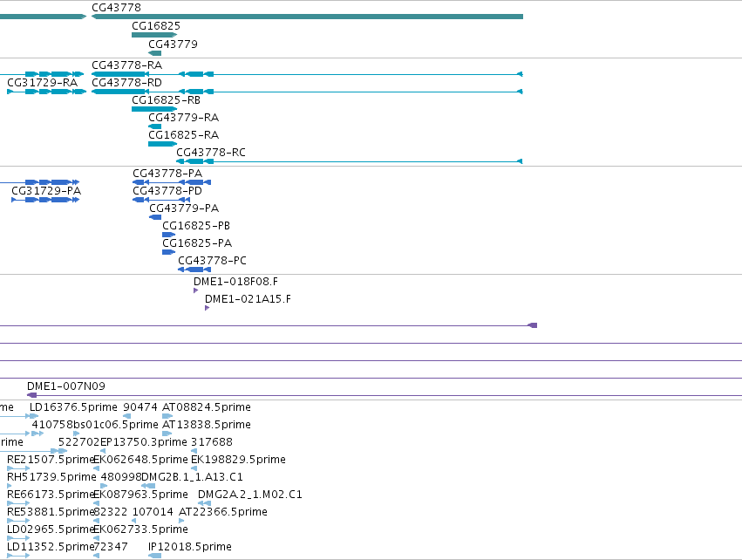Click the CG16825-PA protein label
742x560 pixels.
point(197,243)
